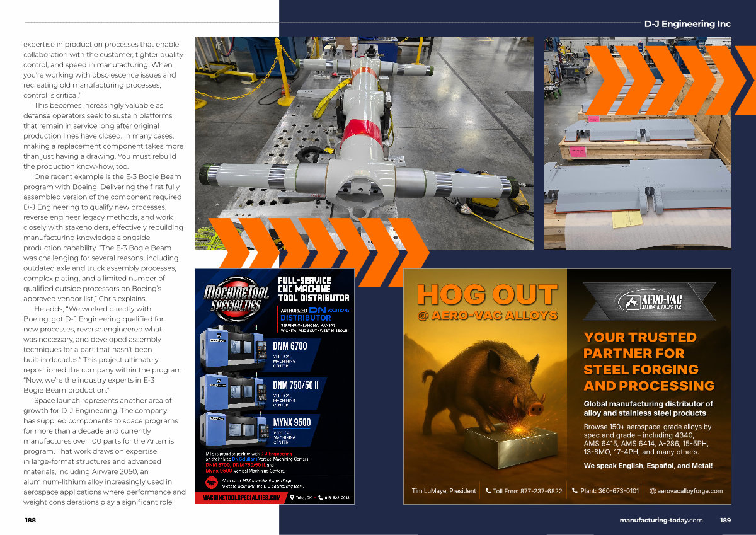This screenshot has height=535, width=756.
Task: Click the phone icon beside Toll Free number
Action: (x=488, y=490)
